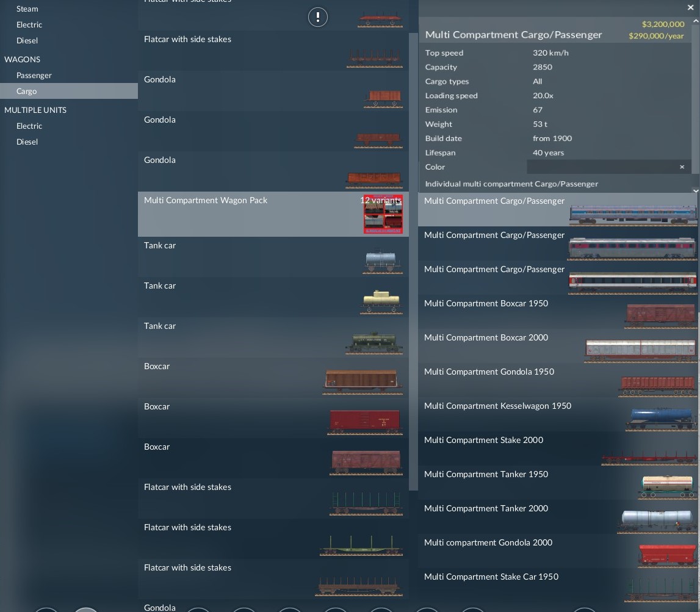Select Multi Compartment Stake 2000

558,448
